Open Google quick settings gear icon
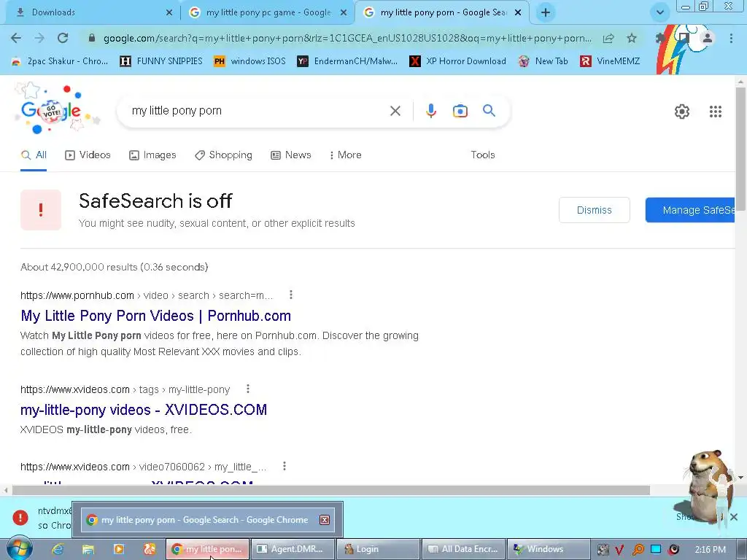747x560 pixels. pyautogui.click(x=682, y=112)
